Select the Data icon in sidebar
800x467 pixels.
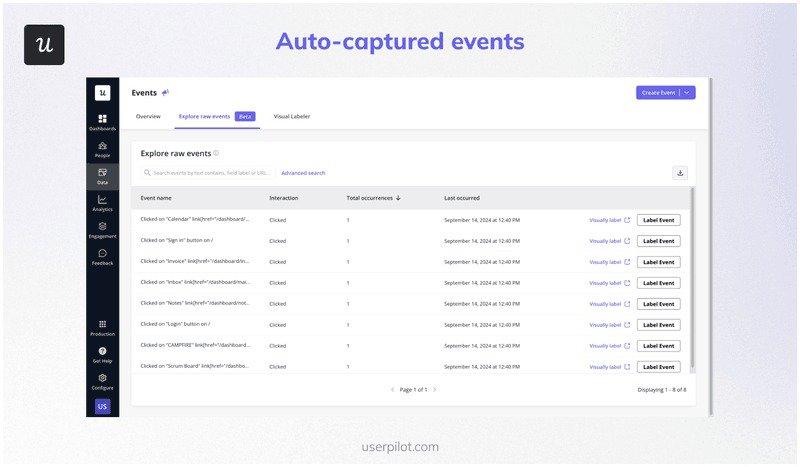(x=102, y=176)
